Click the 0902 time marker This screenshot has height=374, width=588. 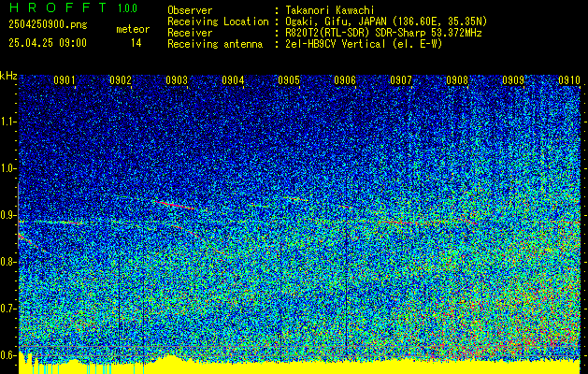click(121, 80)
